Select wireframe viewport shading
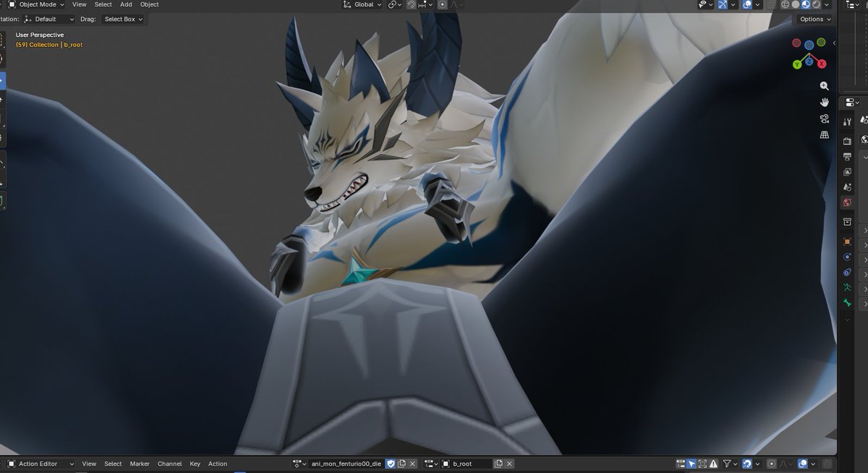Image resolution: width=868 pixels, height=473 pixels. coord(785,4)
